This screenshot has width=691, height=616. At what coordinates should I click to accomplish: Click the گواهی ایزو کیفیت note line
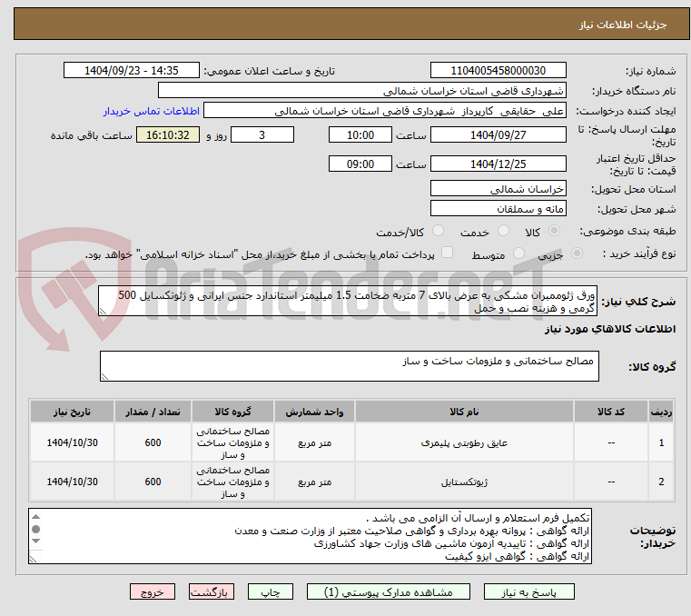click(517, 556)
